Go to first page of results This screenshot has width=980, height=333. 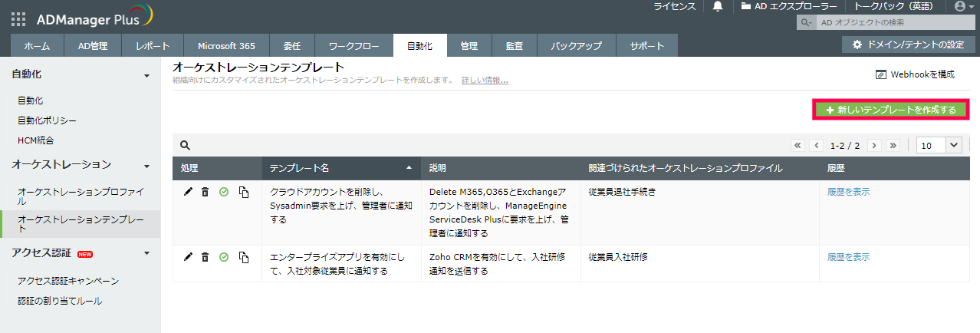pyautogui.click(x=797, y=145)
